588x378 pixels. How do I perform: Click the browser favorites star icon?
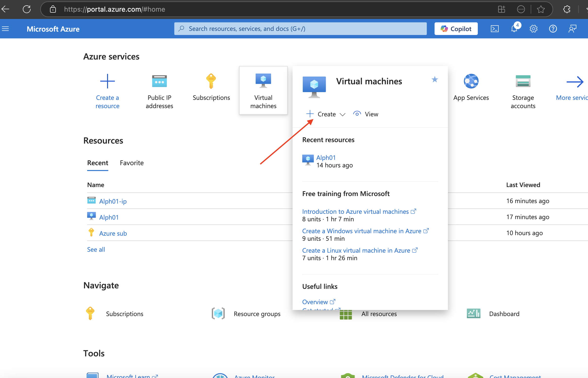541,9
